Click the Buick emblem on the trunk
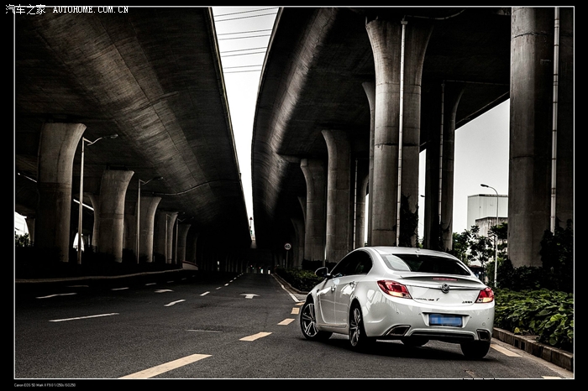This screenshot has height=391, width=588. (x=445, y=288)
